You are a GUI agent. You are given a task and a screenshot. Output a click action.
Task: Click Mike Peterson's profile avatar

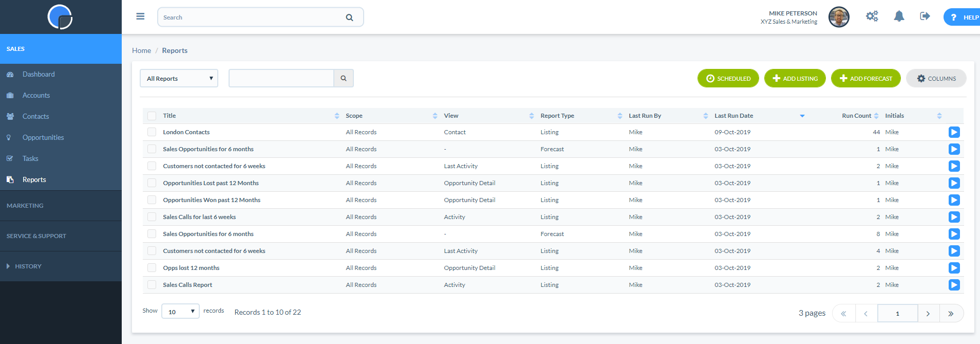tap(839, 17)
